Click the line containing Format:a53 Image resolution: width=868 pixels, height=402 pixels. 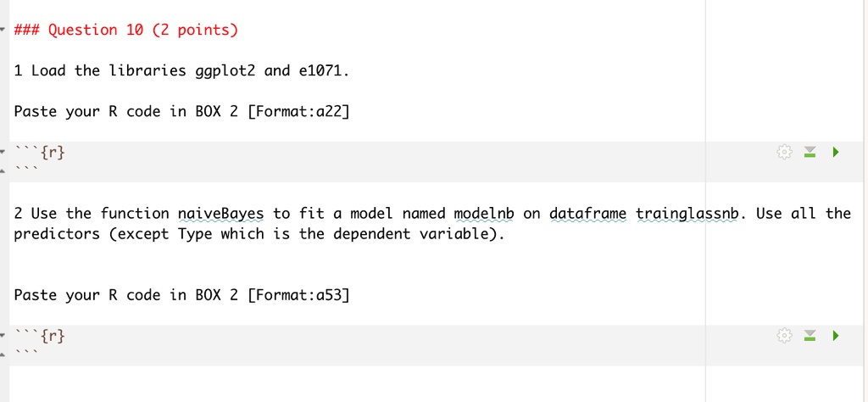[x=181, y=295]
